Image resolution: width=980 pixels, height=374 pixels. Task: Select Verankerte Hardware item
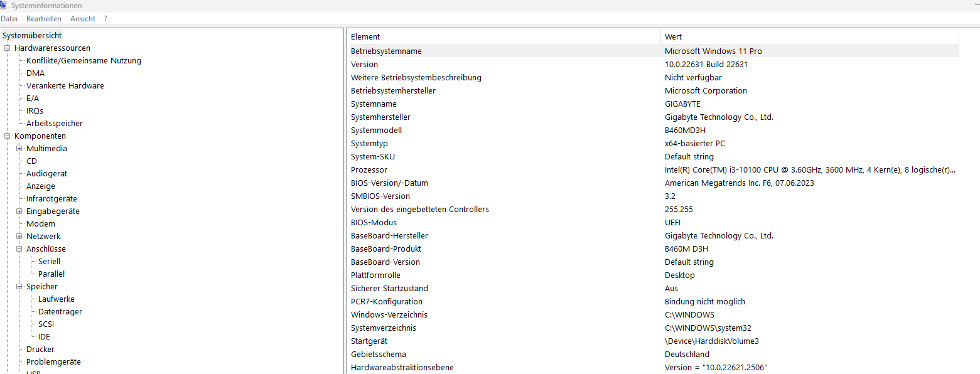click(x=65, y=86)
